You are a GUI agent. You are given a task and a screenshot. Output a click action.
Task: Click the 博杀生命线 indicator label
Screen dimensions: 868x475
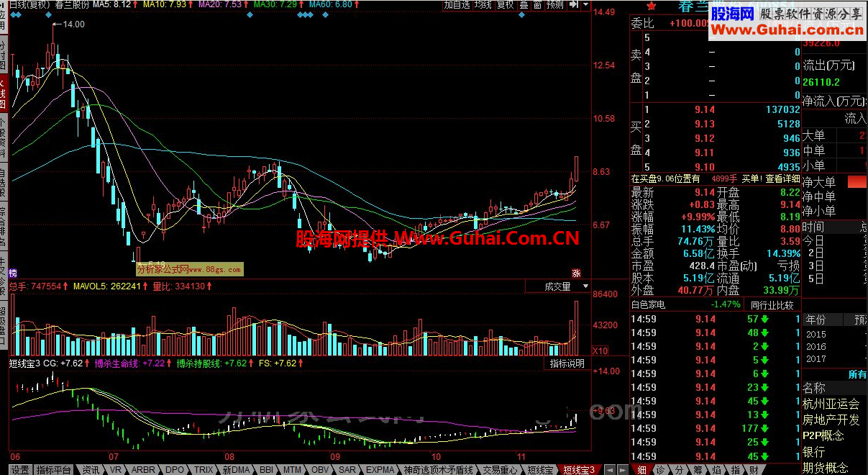pyautogui.click(x=117, y=363)
